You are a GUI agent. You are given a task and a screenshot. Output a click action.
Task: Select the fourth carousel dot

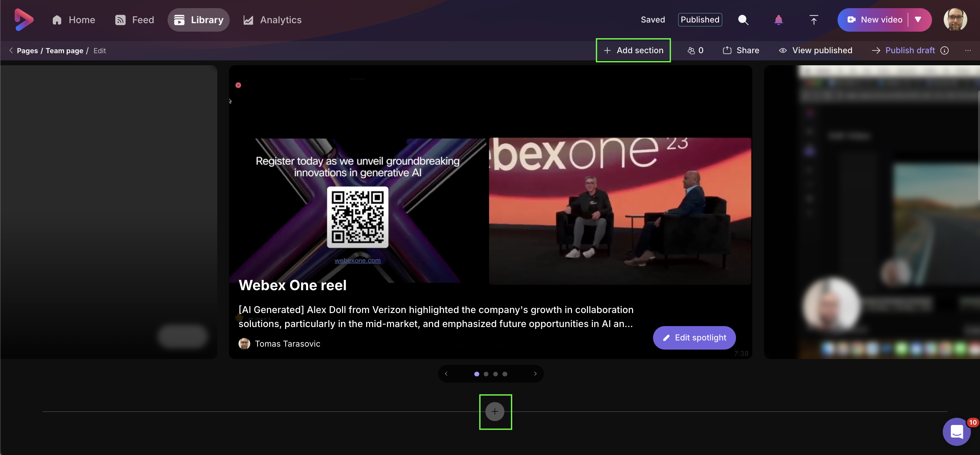[x=505, y=374]
